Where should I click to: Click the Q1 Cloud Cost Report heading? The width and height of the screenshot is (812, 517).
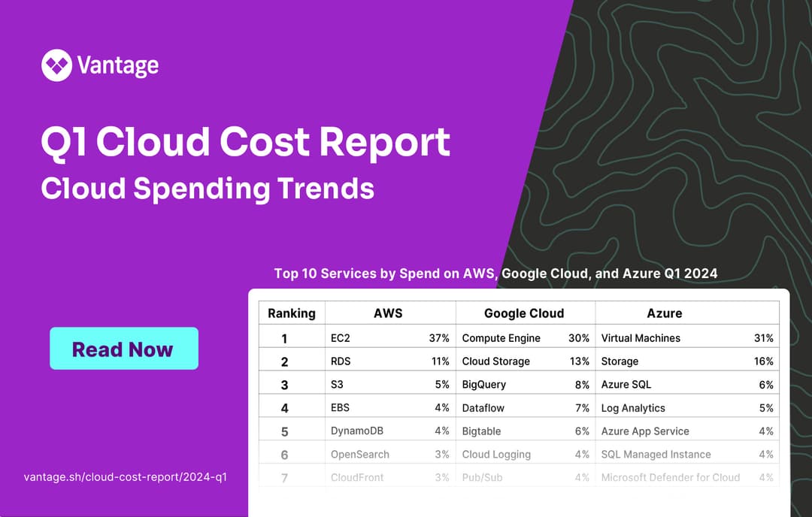tap(245, 143)
